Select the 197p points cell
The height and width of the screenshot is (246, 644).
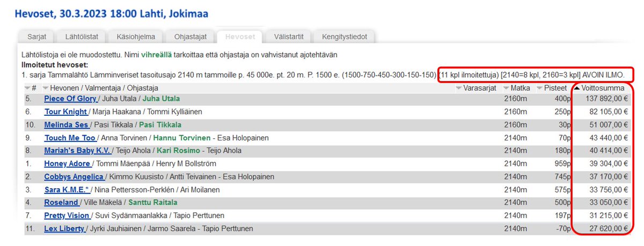(562, 215)
